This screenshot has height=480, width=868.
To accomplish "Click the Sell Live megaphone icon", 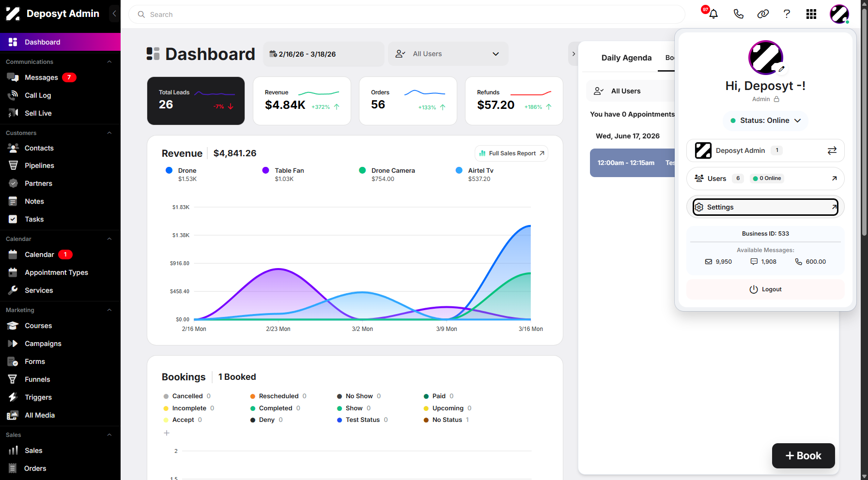I will pyautogui.click(x=13, y=113).
